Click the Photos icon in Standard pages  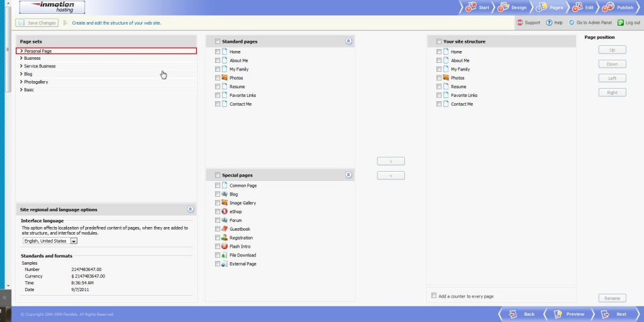(225, 77)
